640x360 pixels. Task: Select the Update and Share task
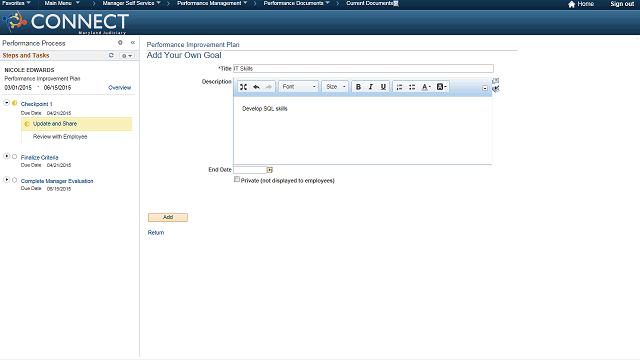(76, 124)
